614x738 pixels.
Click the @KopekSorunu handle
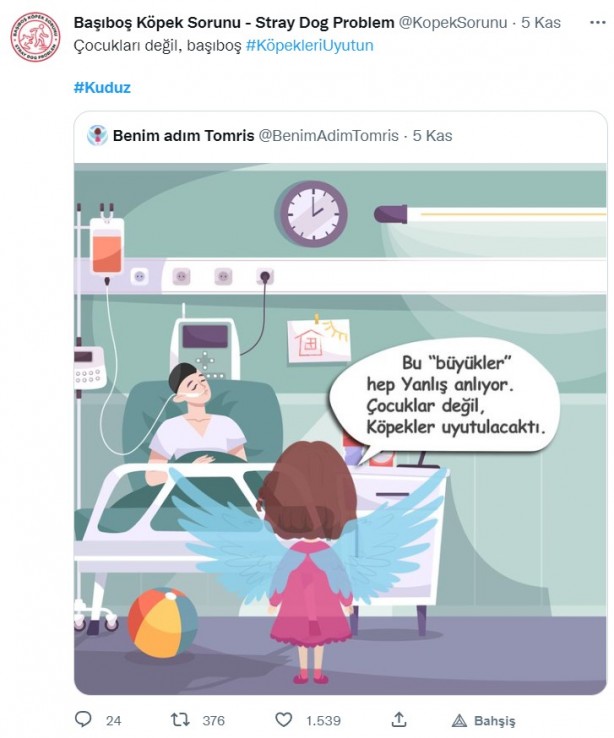coord(454,22)
